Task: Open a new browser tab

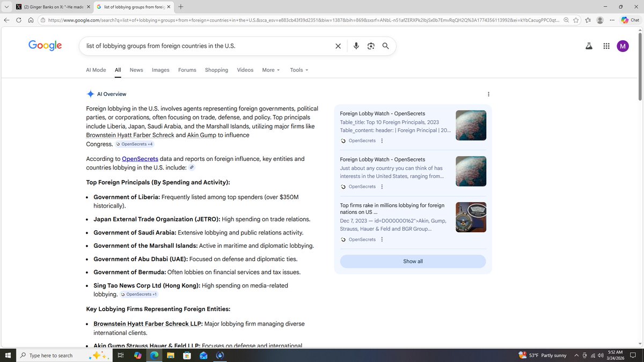Action: click(180, 7)
